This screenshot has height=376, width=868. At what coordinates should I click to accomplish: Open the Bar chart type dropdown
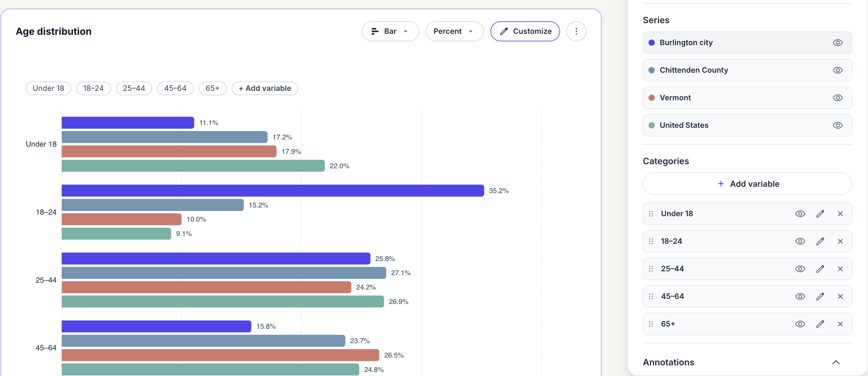(x=390, y=31)
